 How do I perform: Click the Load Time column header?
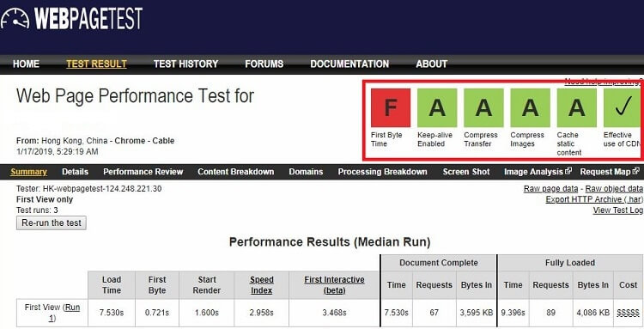pyautogui.click(x=112, y=285)
